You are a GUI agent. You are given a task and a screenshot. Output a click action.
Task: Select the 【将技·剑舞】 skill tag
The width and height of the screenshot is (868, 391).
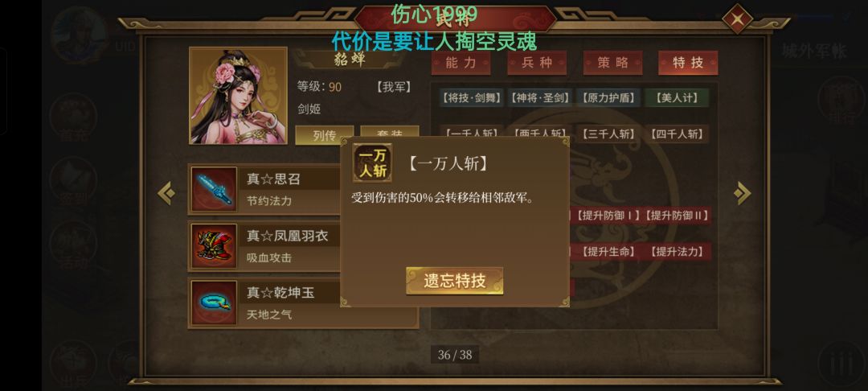coord(472,98)
